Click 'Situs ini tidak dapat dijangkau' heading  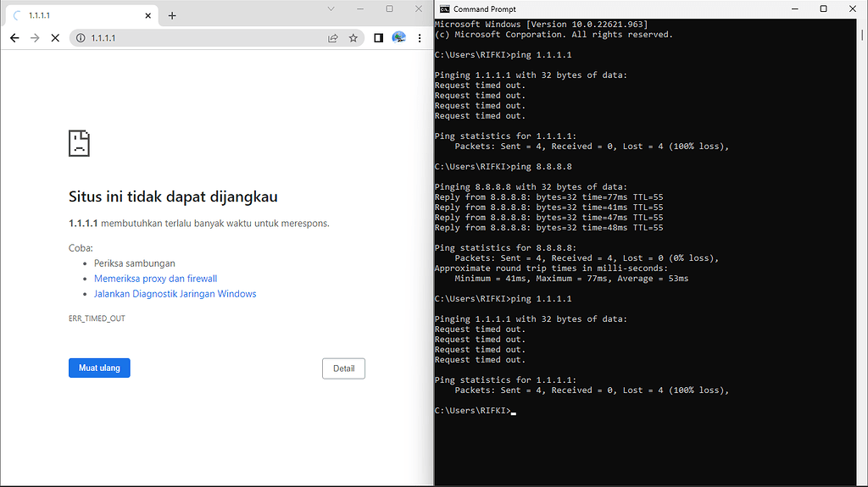click(x=173, y=196)
